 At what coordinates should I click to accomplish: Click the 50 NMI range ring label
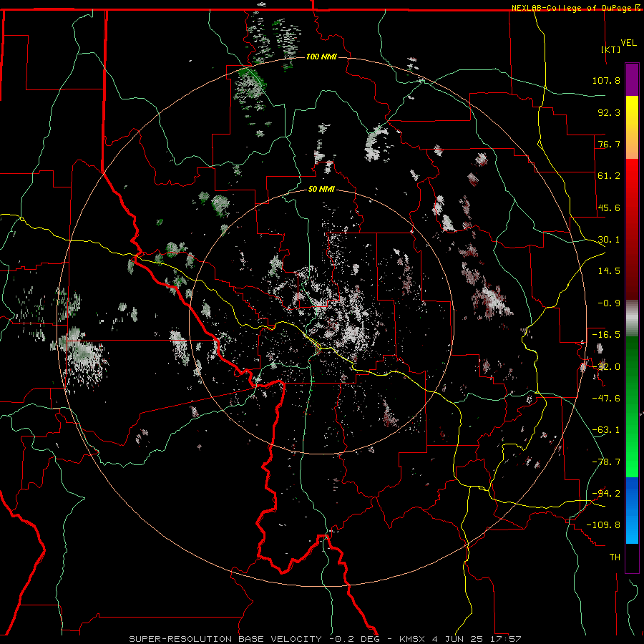pyautogui.click(x=321, y=189)
